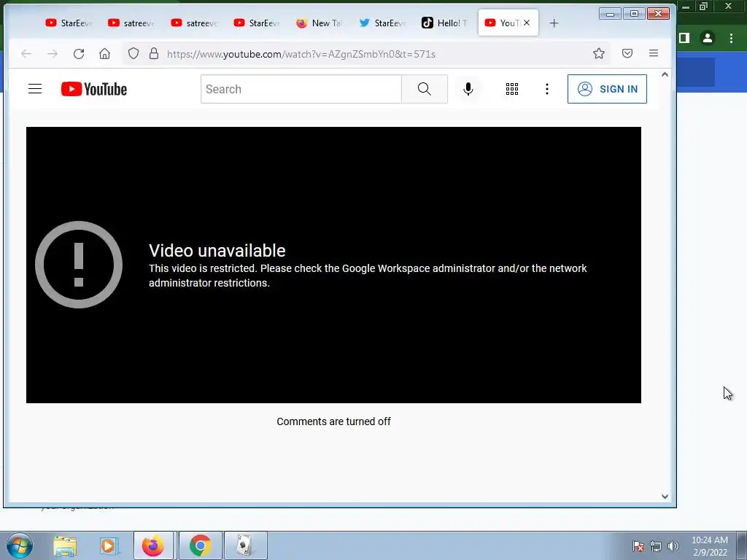The width and height of the screenshot is (747, 560).
Task: Open the tracking protection shield icon
Action: point(133,53)
